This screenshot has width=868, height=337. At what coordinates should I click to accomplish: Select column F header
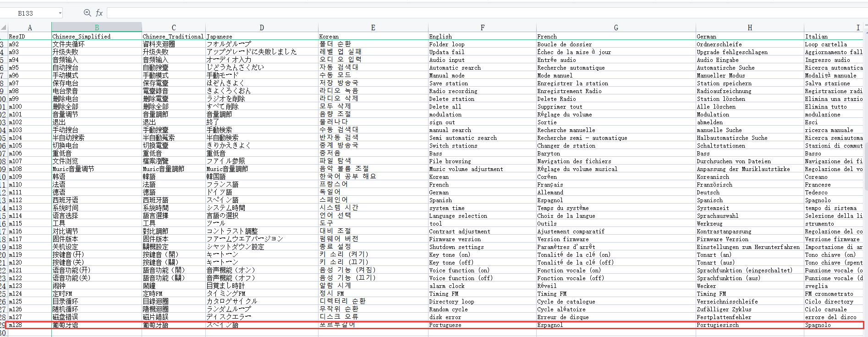(482, 28)
